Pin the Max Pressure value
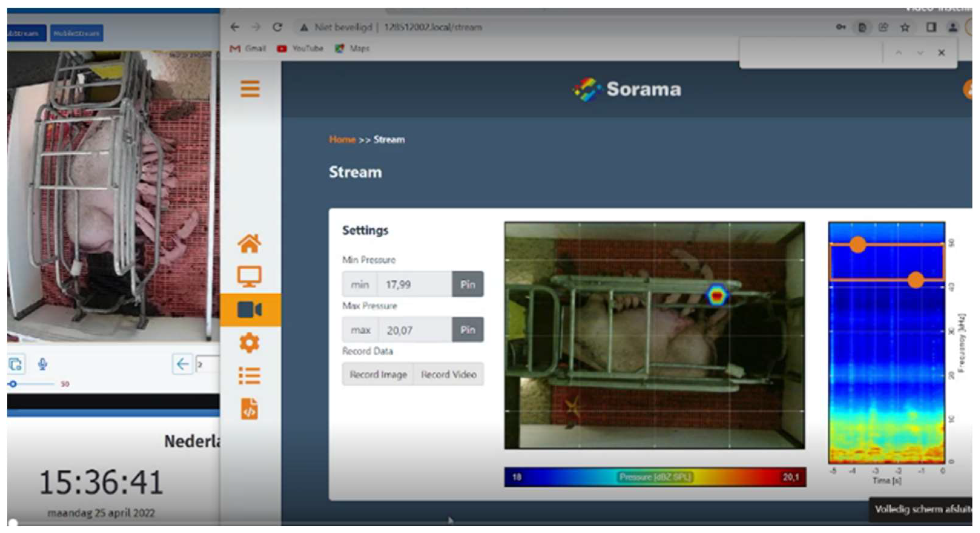Viewport: 980px width, 533px height. click(x=468, y=330)
